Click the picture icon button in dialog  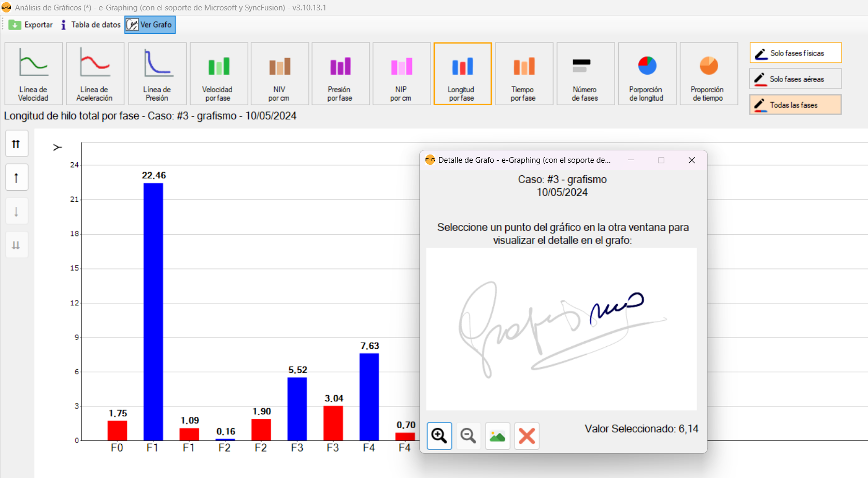(x=497, y=435)
